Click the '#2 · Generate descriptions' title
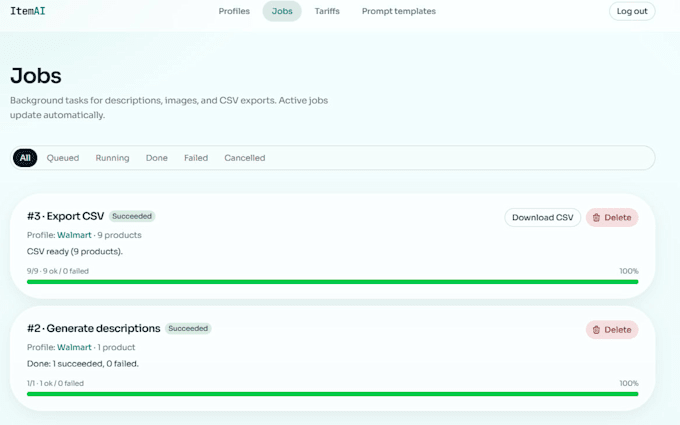 (x=94, y=328)
